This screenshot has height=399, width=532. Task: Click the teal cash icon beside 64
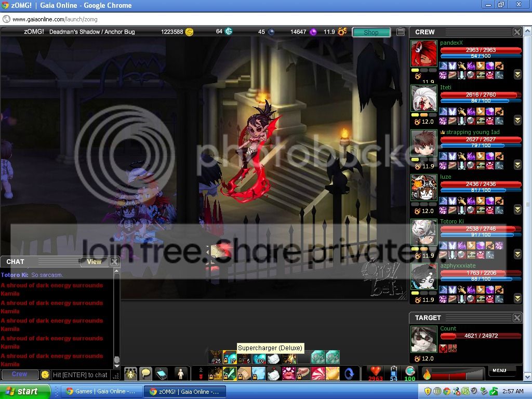click(229, 32)
